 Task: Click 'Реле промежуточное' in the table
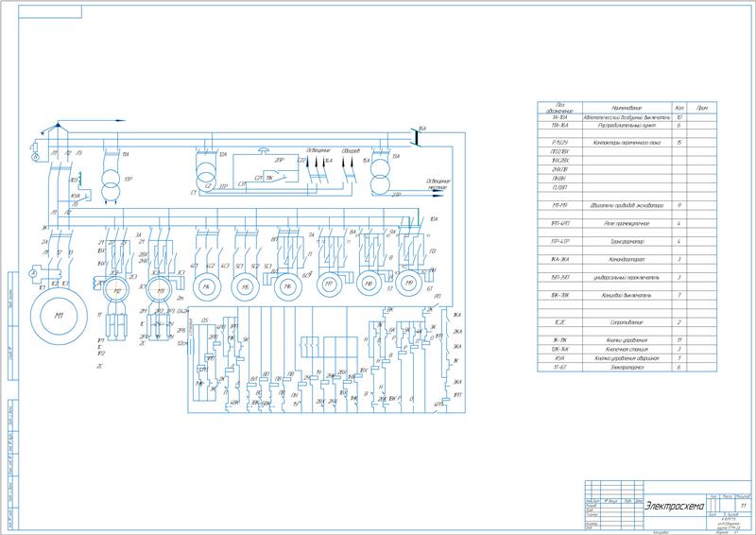point(627,223)
